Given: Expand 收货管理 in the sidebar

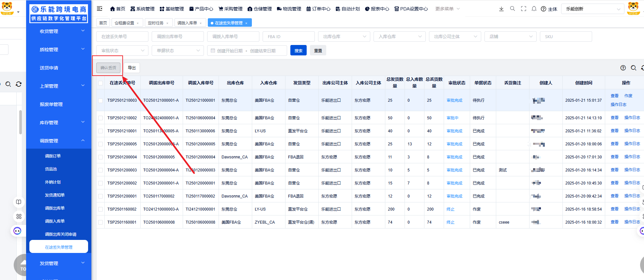Looking at the screenshot, I should (x=59, y=31).
